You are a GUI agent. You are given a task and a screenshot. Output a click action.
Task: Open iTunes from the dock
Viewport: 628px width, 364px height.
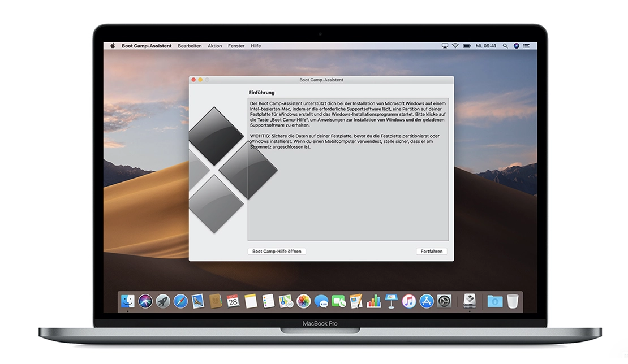coord(409,301)
